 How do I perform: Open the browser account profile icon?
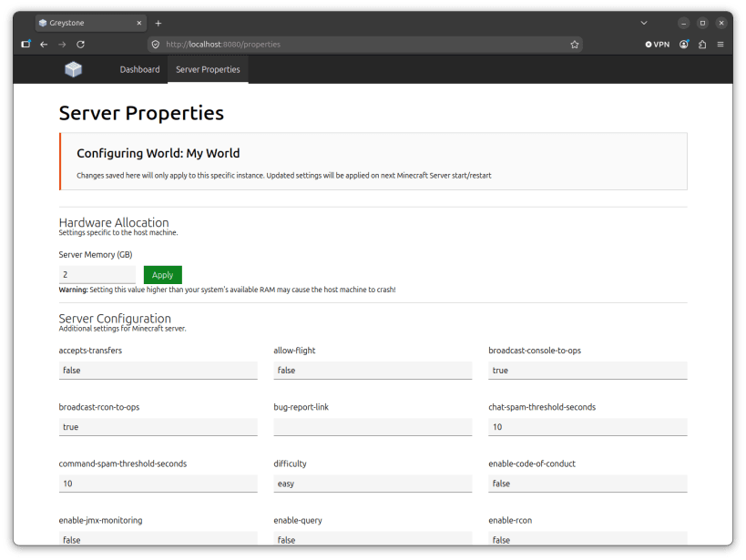pos(684,45)
